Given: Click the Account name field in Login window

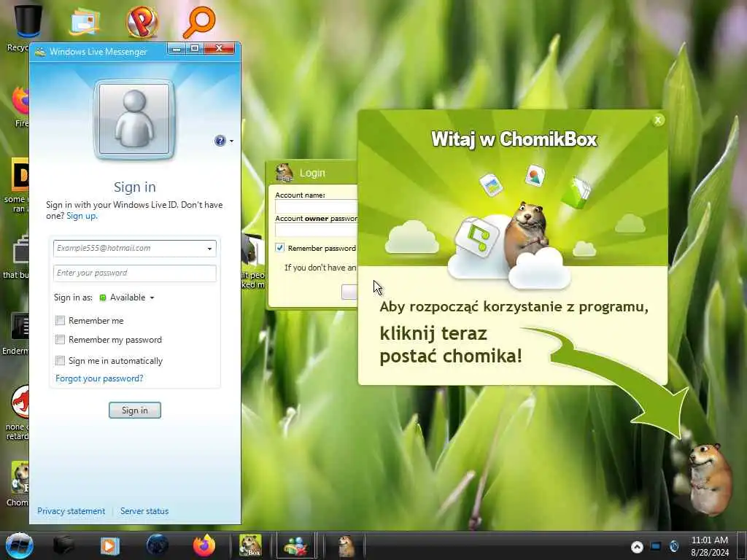Looking at the screenshot, I should point(317,206).
